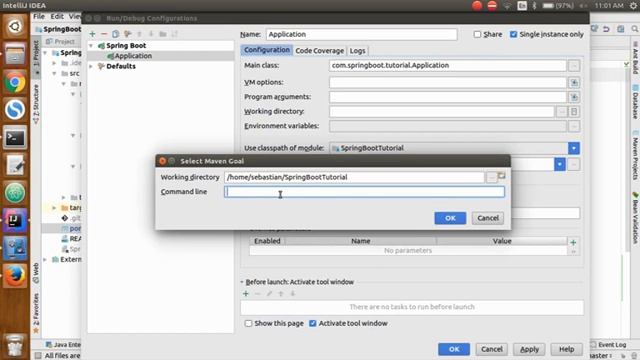Click Maven Working directory path field
The image size is (640, 360).
tap(354, 177)
